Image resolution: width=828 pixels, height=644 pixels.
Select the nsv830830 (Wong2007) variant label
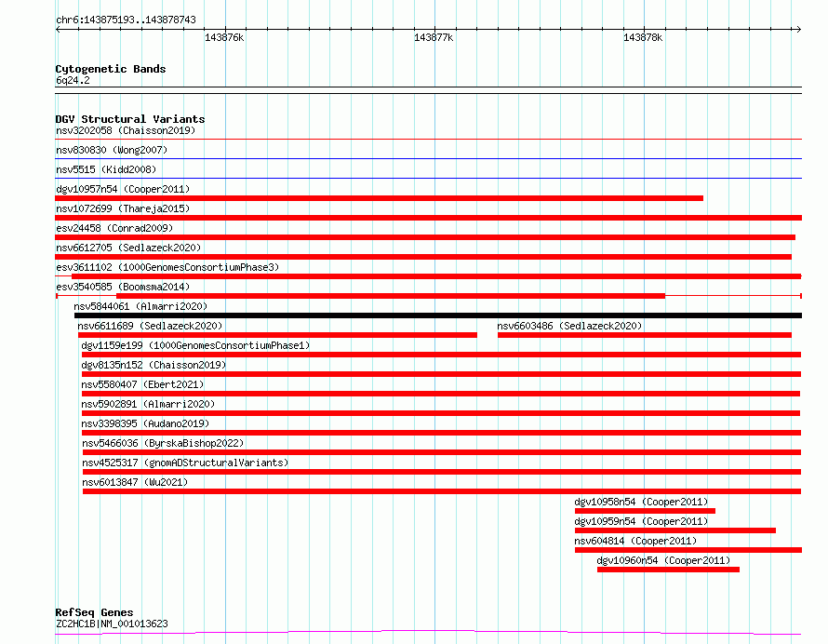(x=112, y=150)
